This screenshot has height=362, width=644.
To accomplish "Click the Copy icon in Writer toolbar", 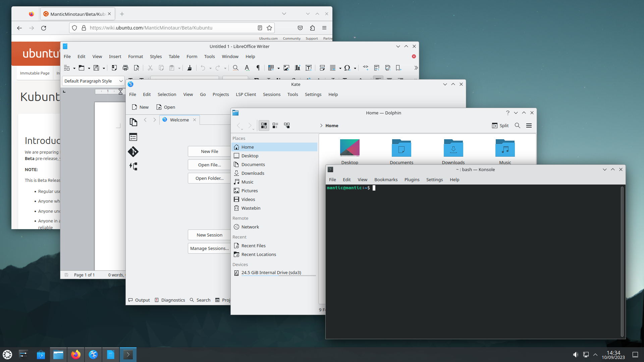I will [161, 68].
